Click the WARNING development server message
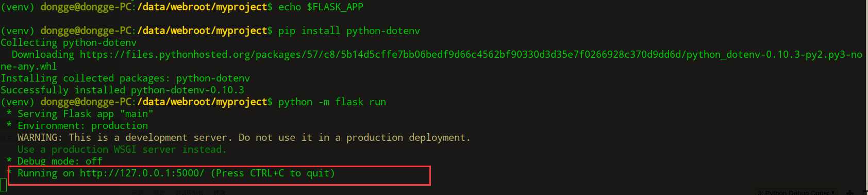The height and width of the screenshot is (195, 868). pyautogui.click(x=244, y=138)
